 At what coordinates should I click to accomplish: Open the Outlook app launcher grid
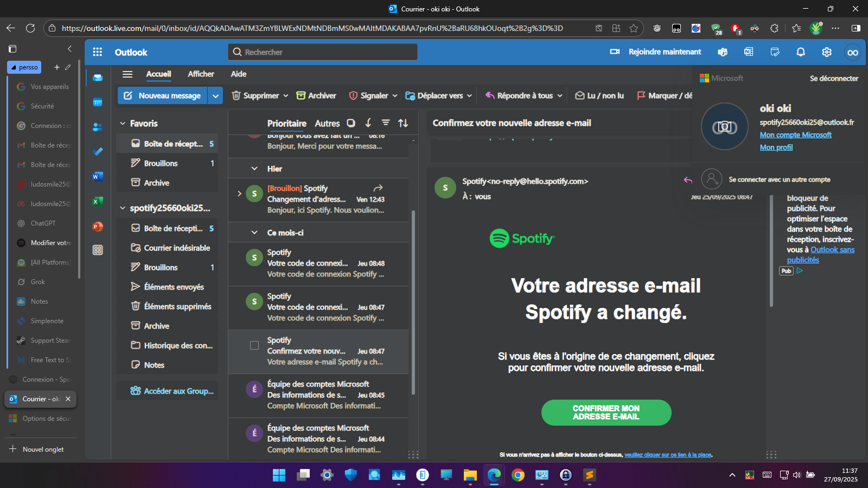98,52
